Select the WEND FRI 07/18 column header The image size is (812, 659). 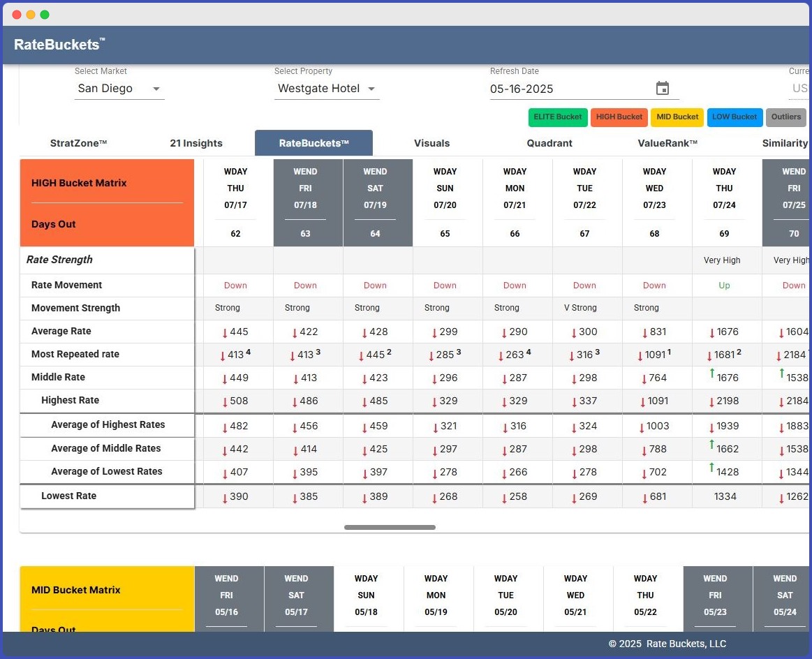click(x=308, y=202)
